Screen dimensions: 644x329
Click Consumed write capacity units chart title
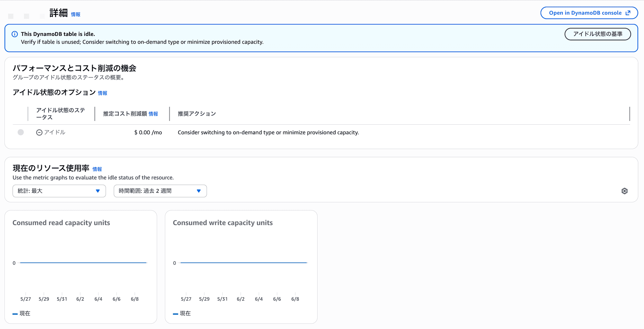pyautogui.click(x=223, y=223)
